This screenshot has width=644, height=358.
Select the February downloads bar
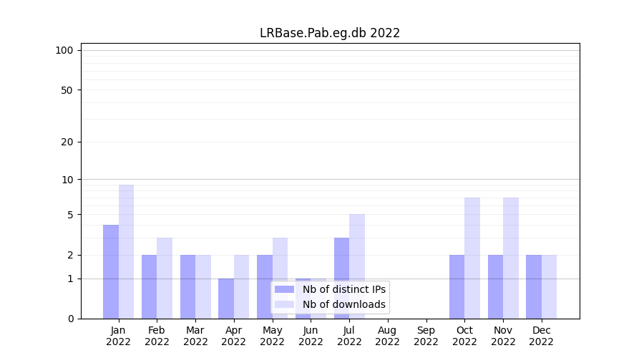[165, 278]
